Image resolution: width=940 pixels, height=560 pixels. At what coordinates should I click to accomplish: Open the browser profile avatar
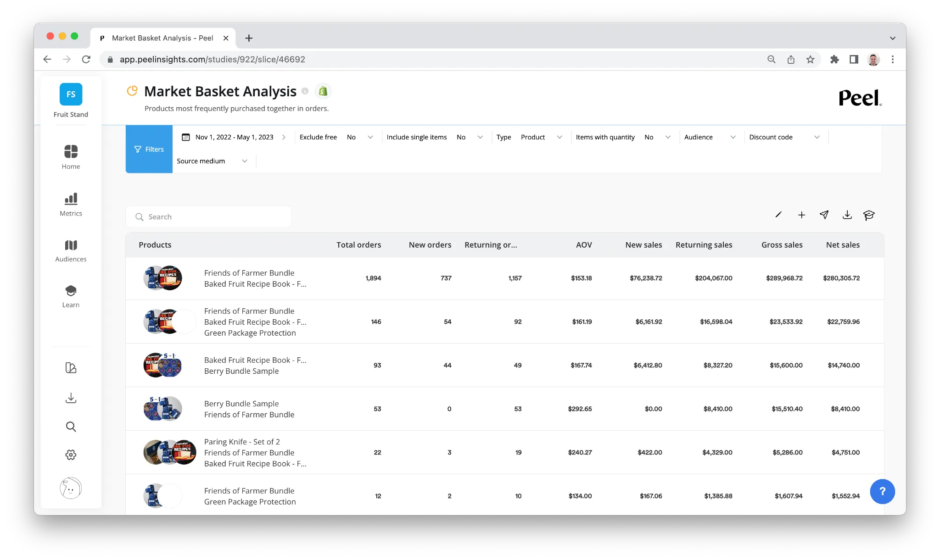pyautogui.click(x=873, y=59)
